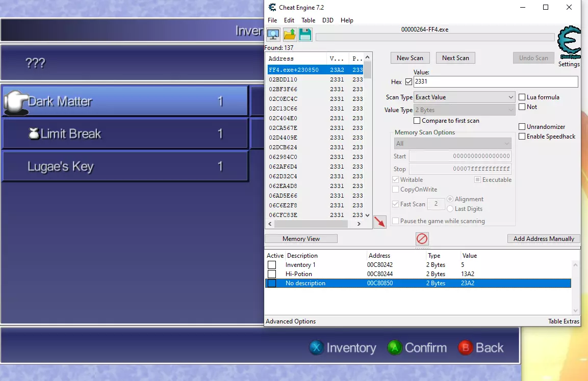Click the New Scan button
Screen dimensions: 588x381
[x=410, y=58]
